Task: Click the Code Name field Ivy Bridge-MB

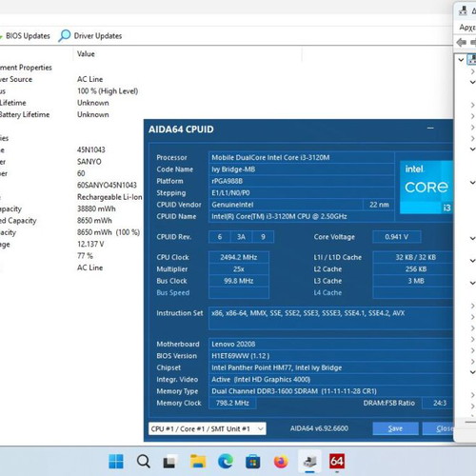Action: [301, 169]
